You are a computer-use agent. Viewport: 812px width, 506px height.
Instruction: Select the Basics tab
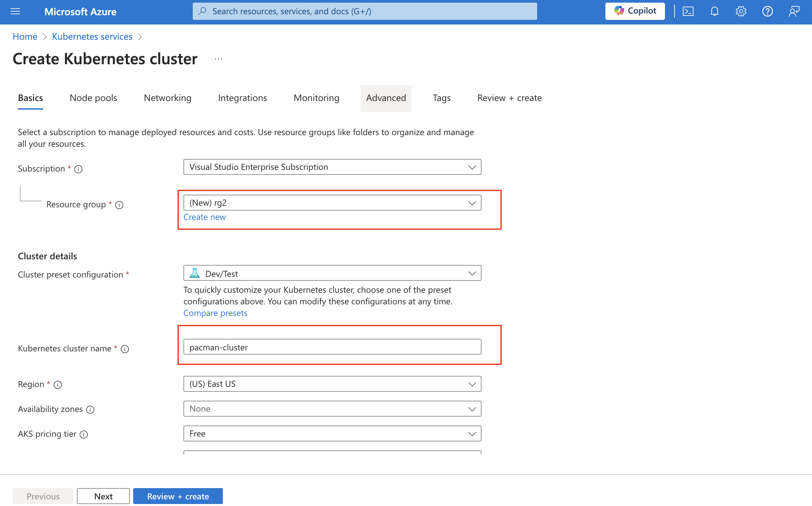coord(30,98)
